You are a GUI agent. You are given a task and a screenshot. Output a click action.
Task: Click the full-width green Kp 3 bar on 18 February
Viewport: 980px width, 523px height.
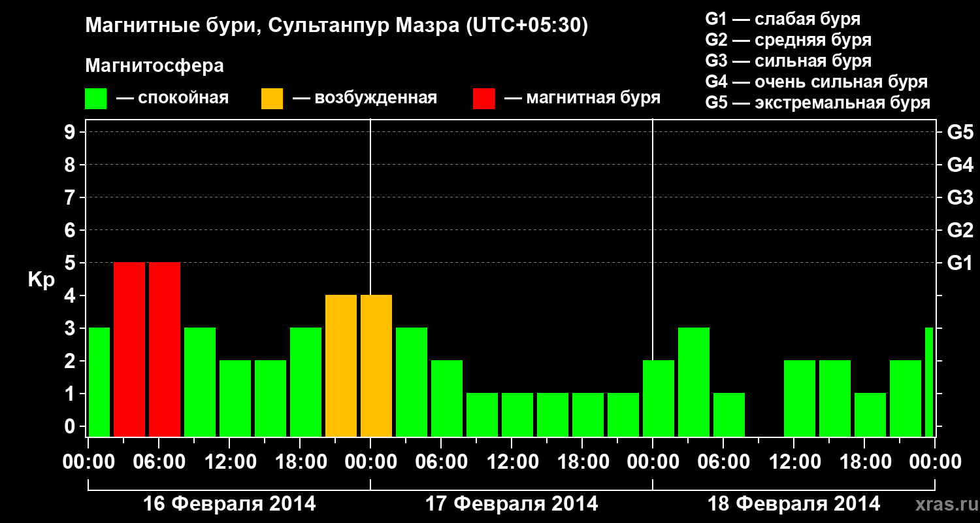[694, 382]
